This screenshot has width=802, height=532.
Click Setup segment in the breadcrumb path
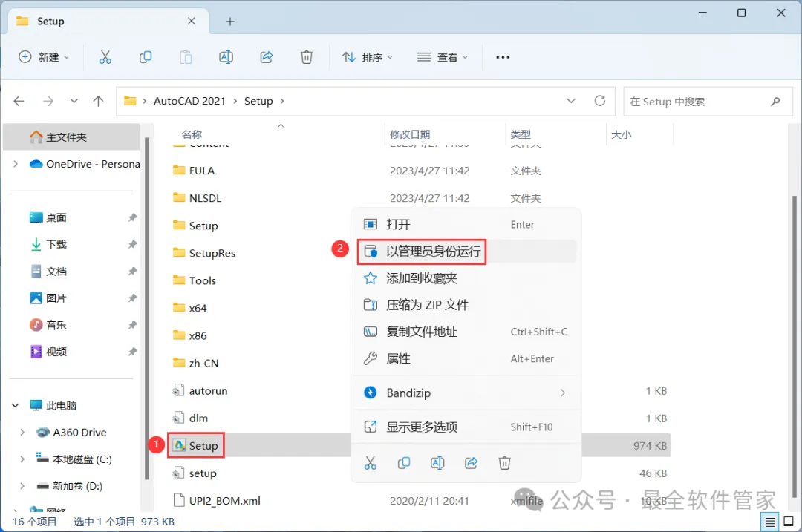(258, 101)
